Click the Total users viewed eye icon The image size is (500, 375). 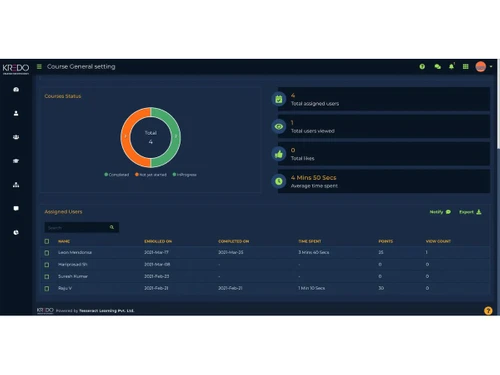[x=279, y=126]
